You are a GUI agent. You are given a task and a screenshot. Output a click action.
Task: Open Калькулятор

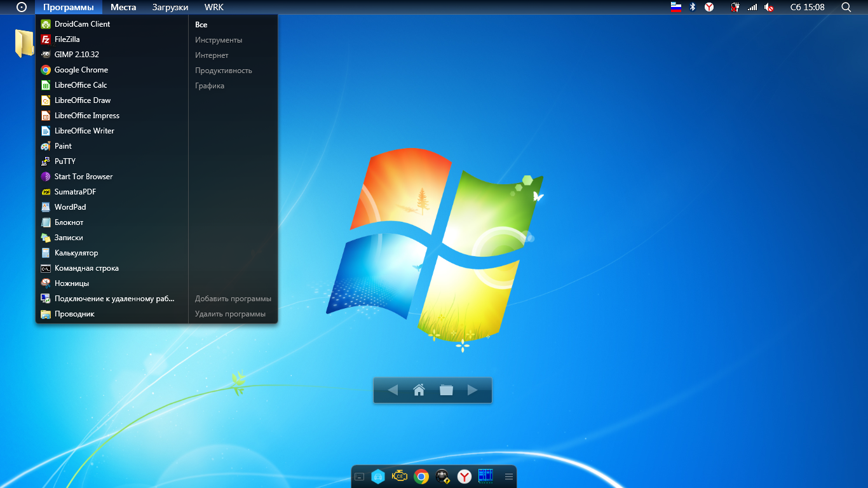[x=112, y=253]
